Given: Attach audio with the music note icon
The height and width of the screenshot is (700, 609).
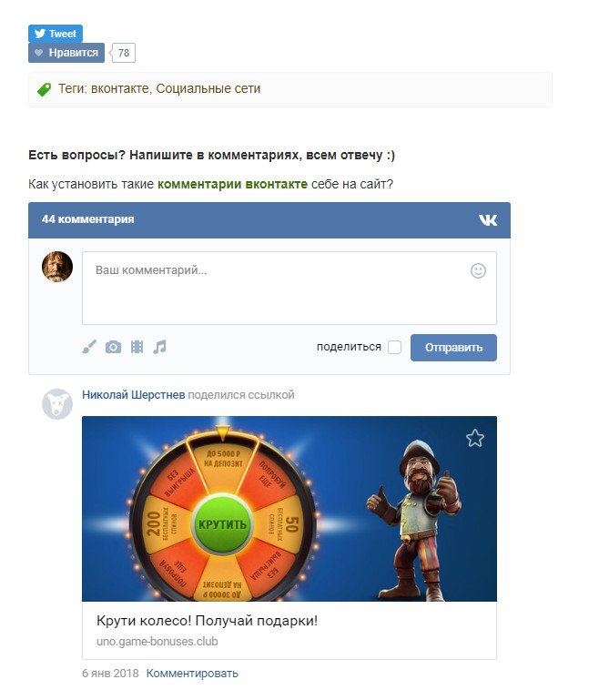Looking at the screenshot, I should pos(159,347).
